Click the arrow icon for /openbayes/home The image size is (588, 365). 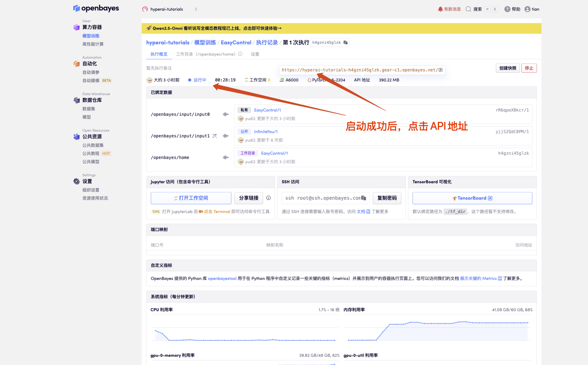(x=225, y=157)
